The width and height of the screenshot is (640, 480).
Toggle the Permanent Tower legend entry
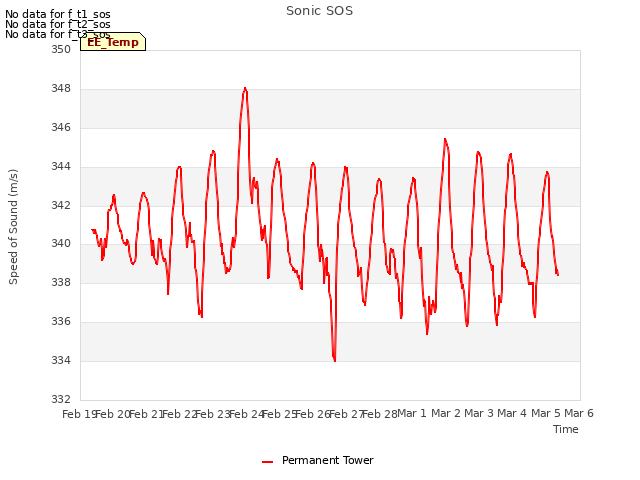click(318, 460)
